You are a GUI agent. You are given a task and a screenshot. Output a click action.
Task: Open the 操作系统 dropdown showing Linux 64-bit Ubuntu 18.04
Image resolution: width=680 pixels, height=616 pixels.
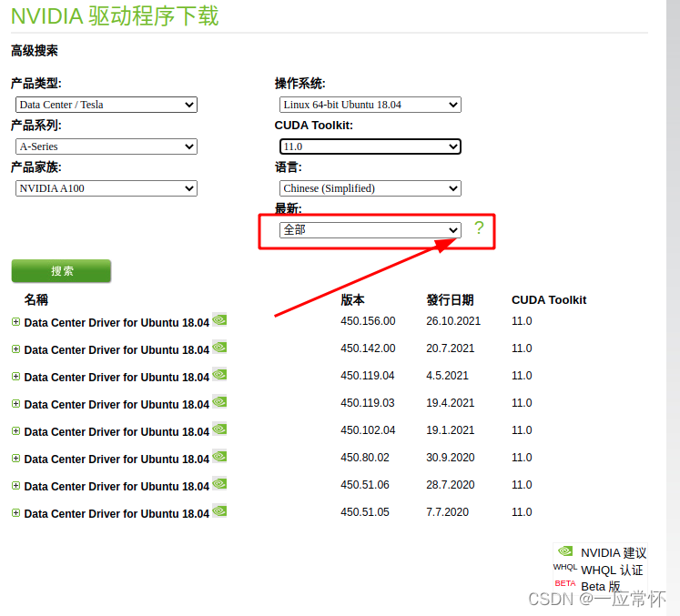coord(370,105)
